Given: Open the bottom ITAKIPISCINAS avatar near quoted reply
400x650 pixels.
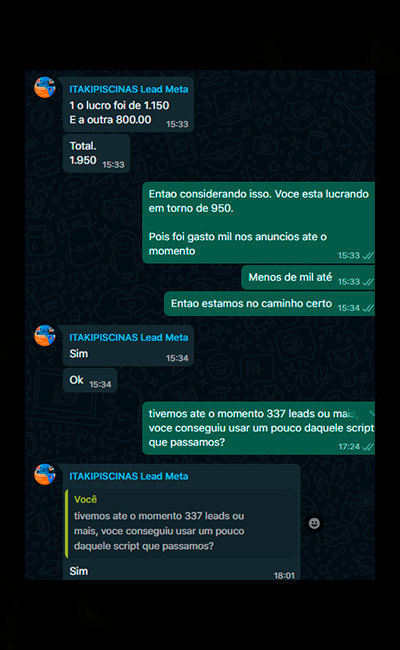Looking at the screenshot, I should click(x=45, y=474).
